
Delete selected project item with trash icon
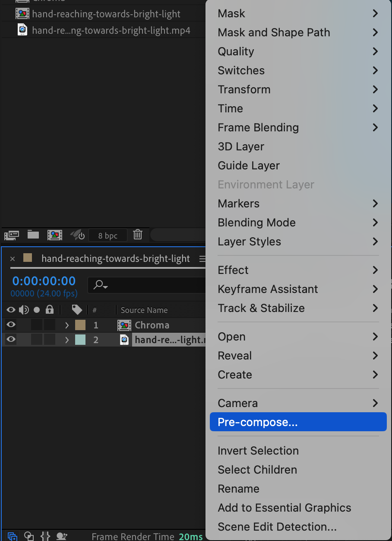(x=138, y=235)
